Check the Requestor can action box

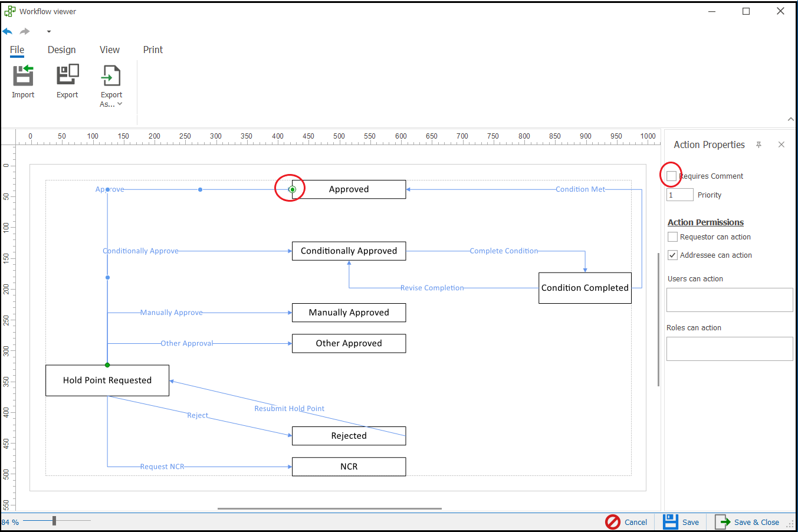coord(672,237)
